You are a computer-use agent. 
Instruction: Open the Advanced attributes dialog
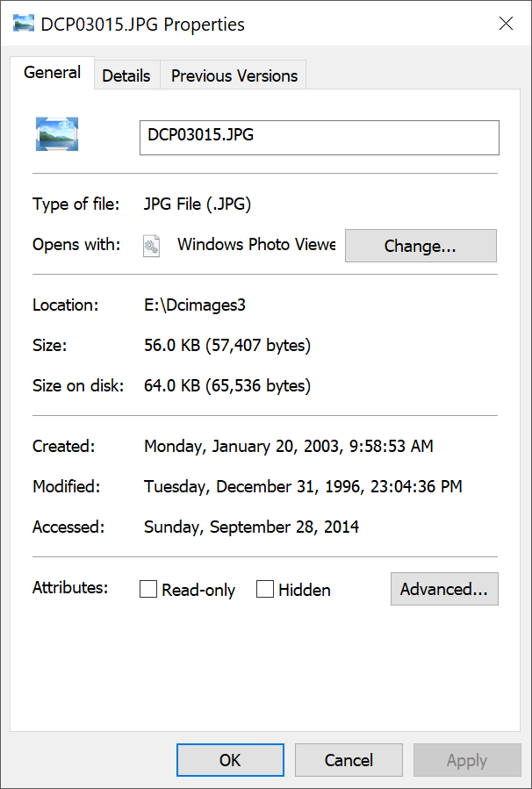pos(443,588)
